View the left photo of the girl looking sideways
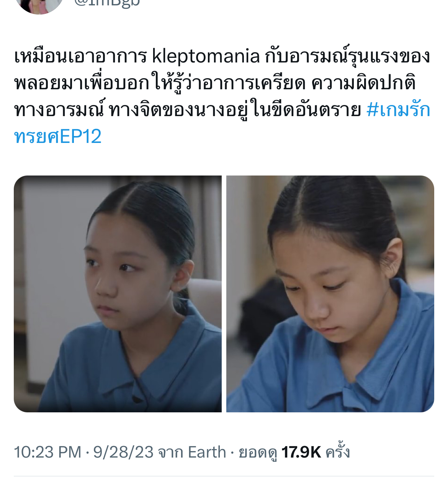 (118, 294)
